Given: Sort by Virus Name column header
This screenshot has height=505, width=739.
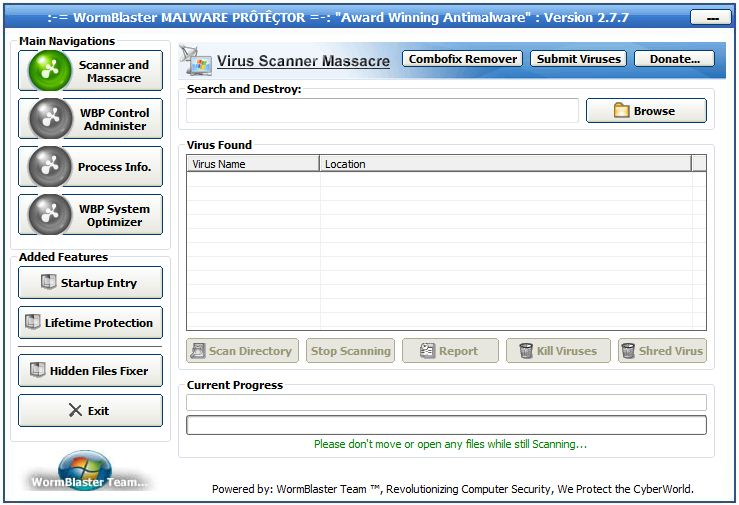Looking at the screenshot, I should [x=253, y=164].
